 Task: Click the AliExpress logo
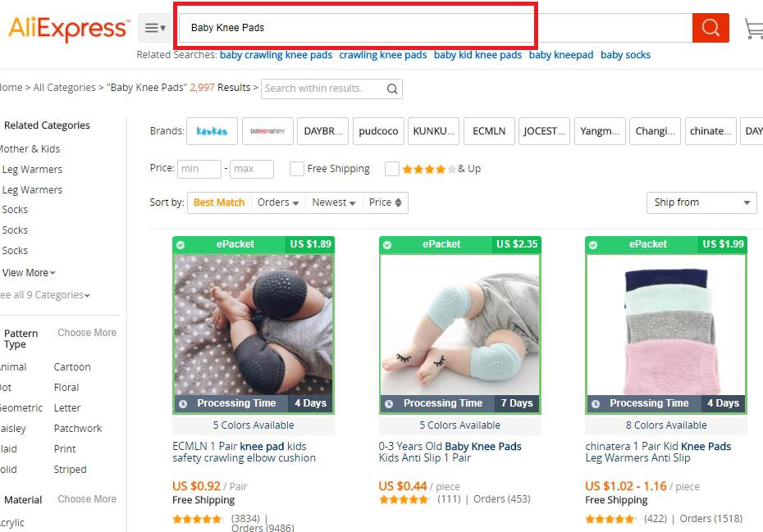click(69, 28)
